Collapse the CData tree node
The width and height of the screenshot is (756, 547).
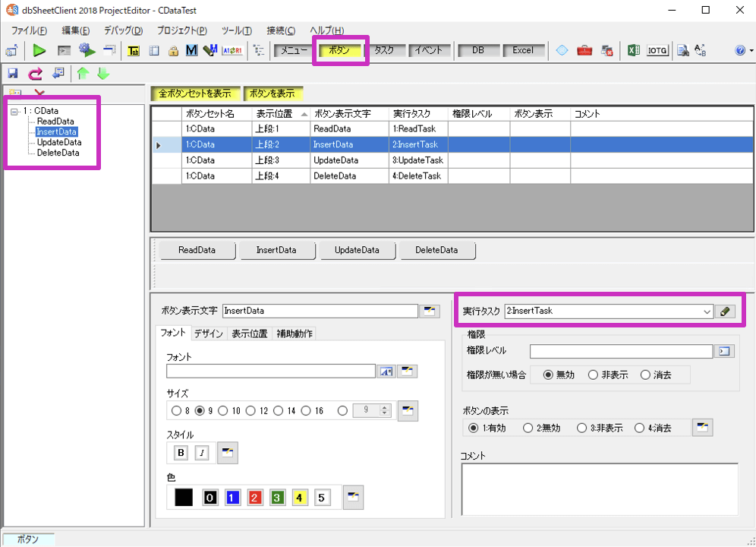pyautogui.click(x=15, y=111)
